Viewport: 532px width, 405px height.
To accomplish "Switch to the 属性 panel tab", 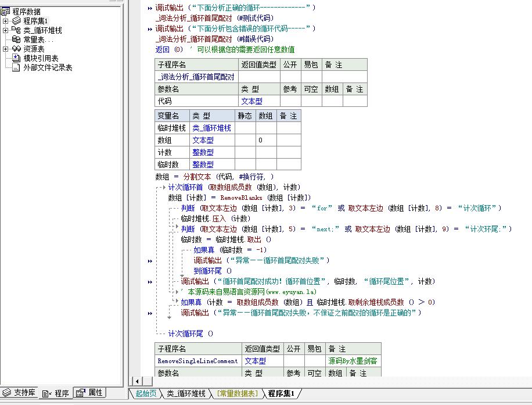I will [x=89, y=393].
